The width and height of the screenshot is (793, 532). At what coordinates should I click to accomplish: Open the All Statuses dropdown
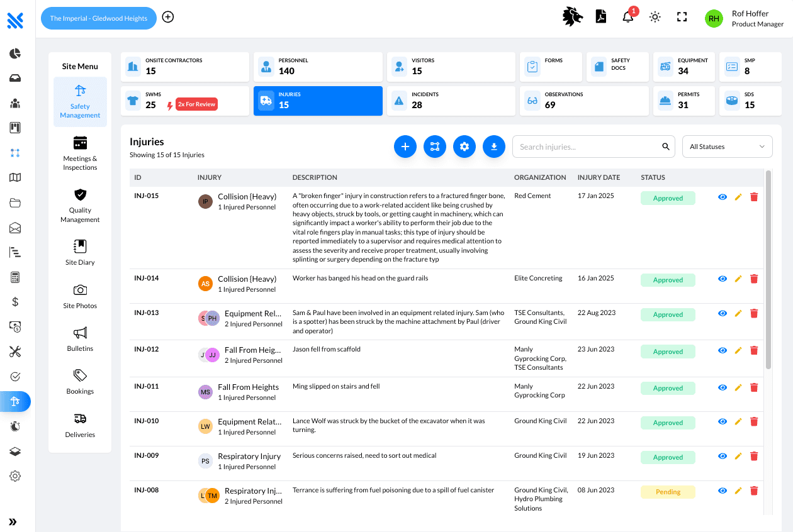(x=728, y=147)
